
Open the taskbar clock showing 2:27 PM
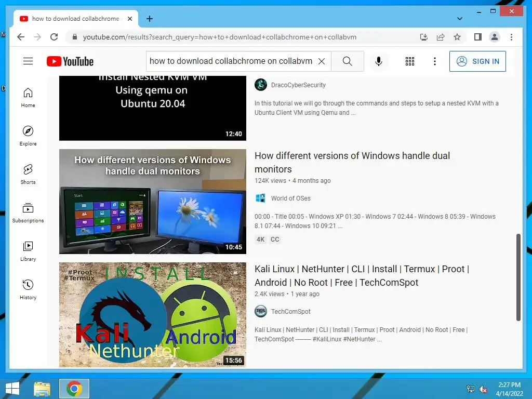[509, 389]
